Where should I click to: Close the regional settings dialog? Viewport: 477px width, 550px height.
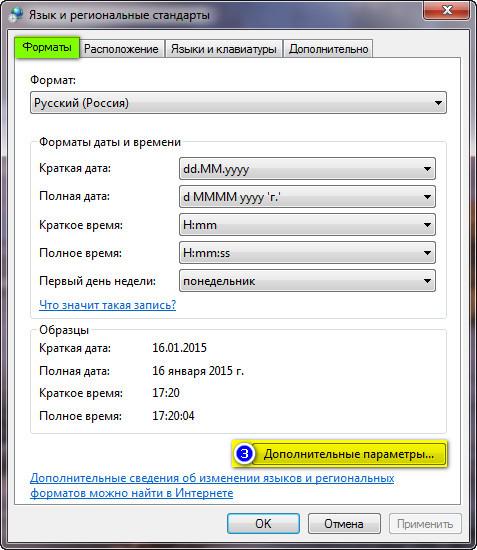point(446,10)
